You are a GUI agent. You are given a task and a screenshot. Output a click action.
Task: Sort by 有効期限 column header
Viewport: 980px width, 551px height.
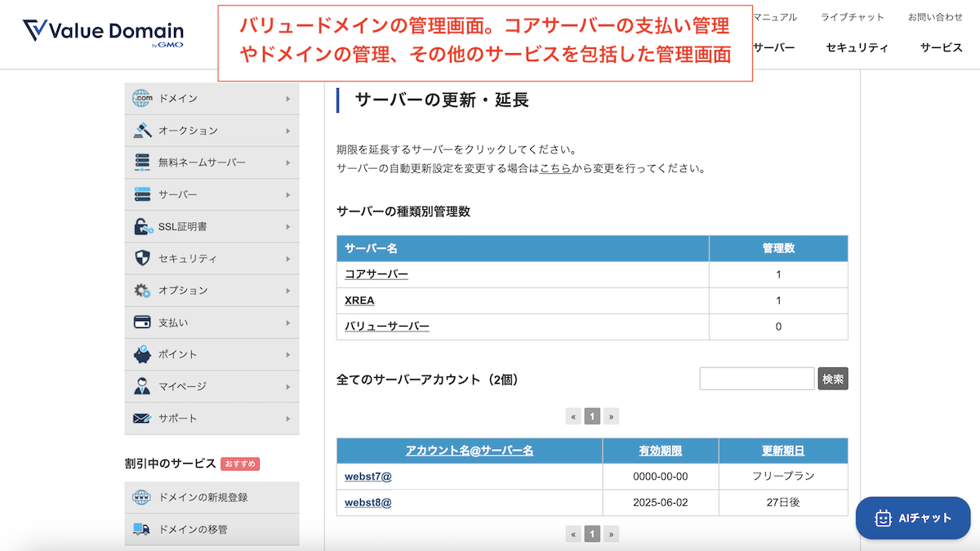(661, 451)
